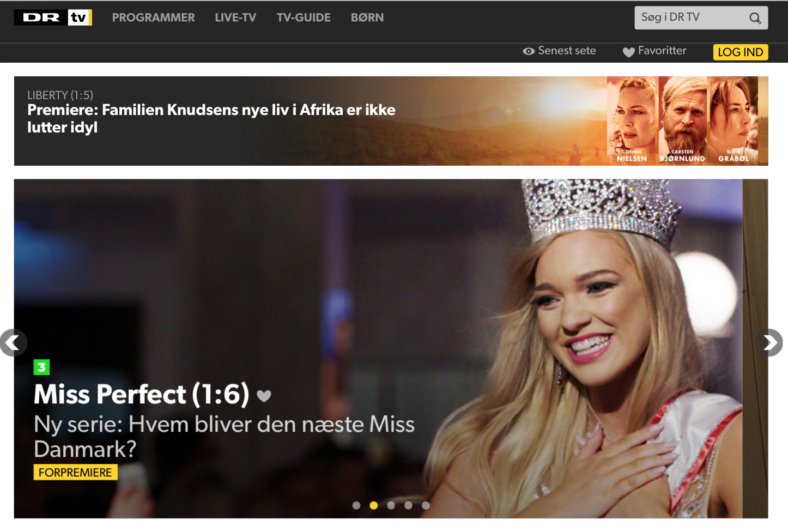Advance to next carousel slide arrow
788x532 pixels.
pos(769,343)
